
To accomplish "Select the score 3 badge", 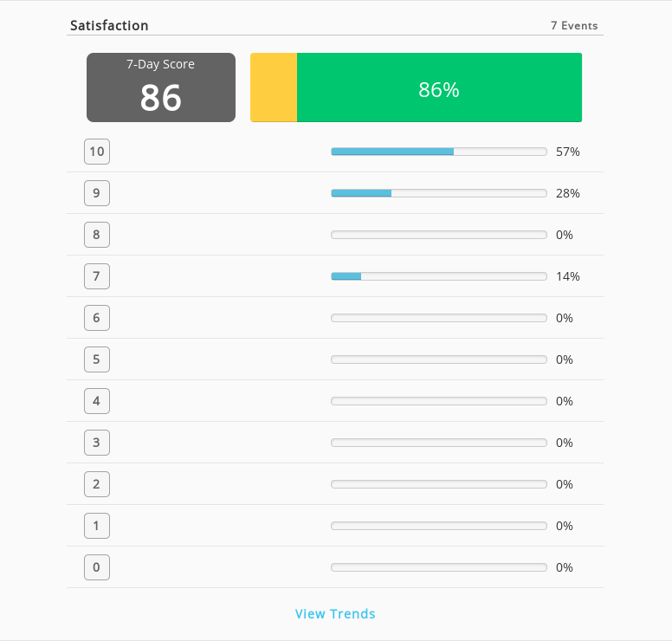I will (97, 443).
